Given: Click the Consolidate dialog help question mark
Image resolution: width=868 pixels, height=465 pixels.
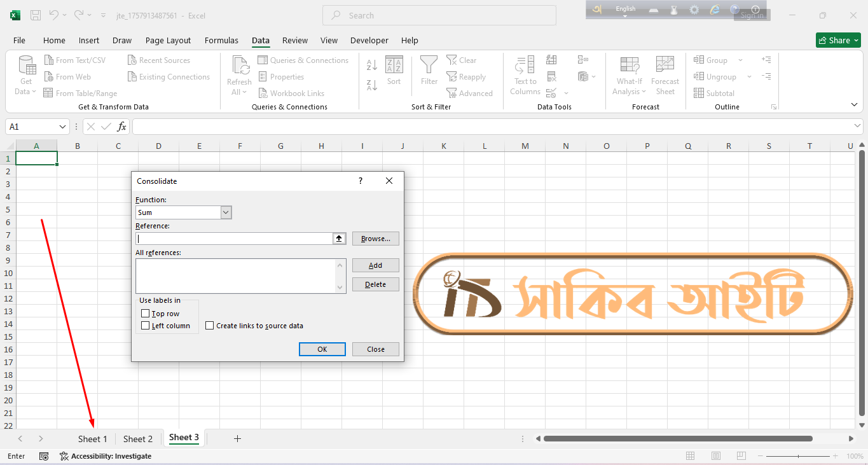Looking at the screenshot, I should (361, 181).
